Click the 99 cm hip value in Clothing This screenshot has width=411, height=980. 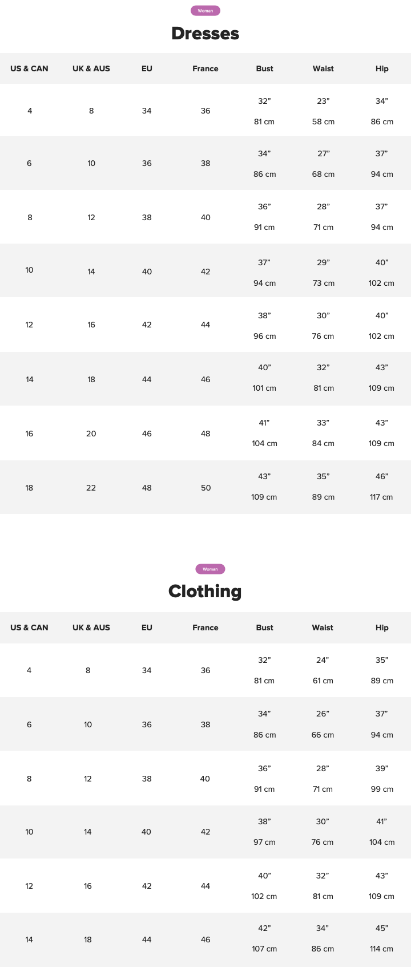(381, 789)
